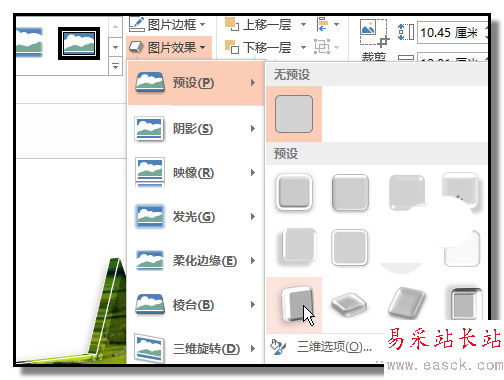Click the 映像 reflection picture icon
Viewport: 504px width, 380px height.
[150, 173]
